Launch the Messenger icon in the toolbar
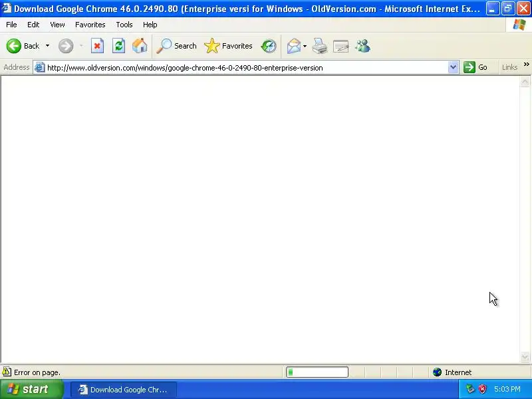532x399 pixels. click(x=362, y=46)
